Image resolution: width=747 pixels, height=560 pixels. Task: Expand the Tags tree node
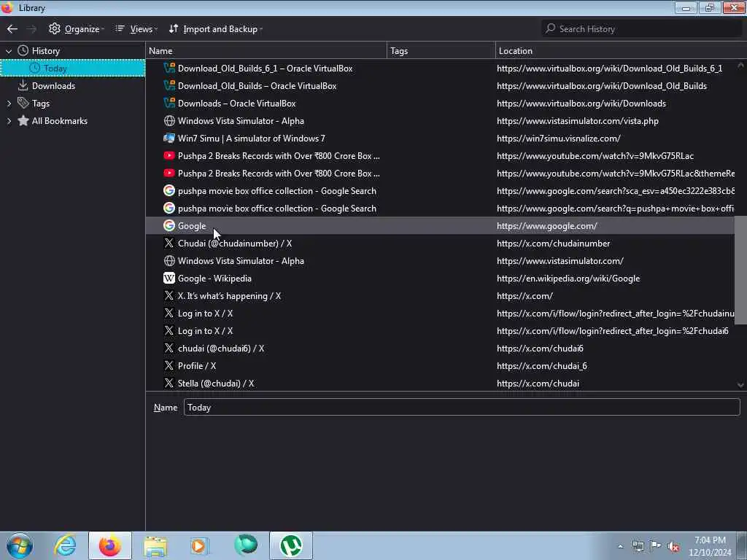(9, 104)
